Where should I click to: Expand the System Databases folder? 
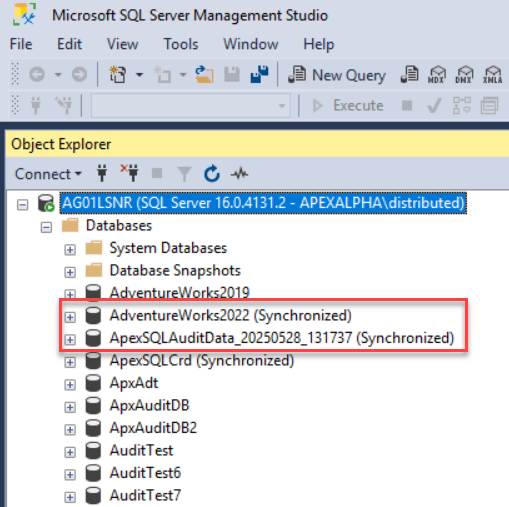point(70,250)
